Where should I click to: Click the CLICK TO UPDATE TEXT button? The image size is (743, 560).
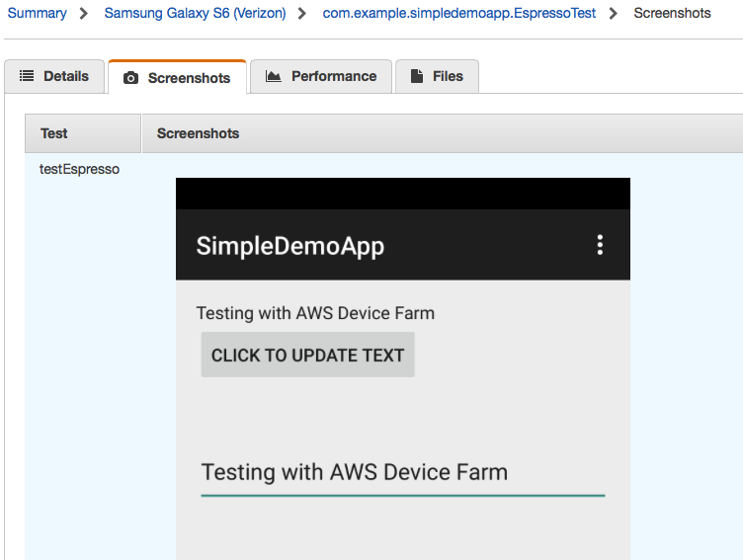(308, 355)
